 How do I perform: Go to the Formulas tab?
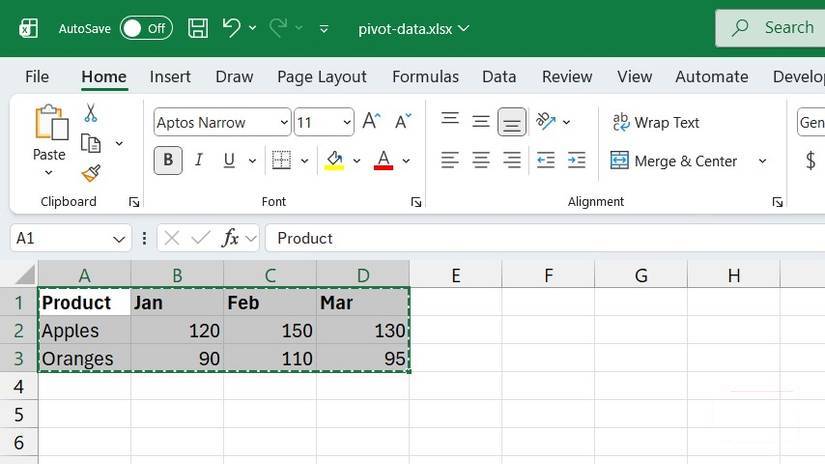pos(425,77)
